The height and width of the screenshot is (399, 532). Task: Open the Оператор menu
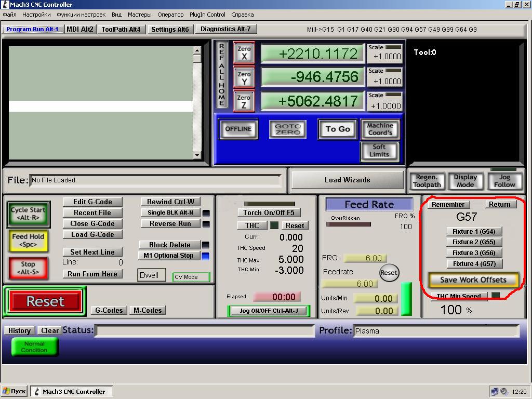[170, 15]
